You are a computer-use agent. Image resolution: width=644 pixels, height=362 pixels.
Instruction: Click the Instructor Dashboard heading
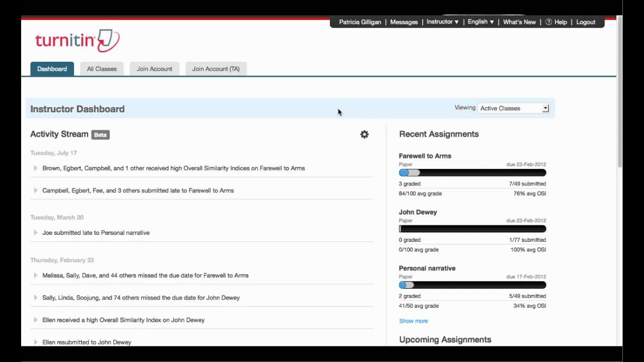[77, 109]
